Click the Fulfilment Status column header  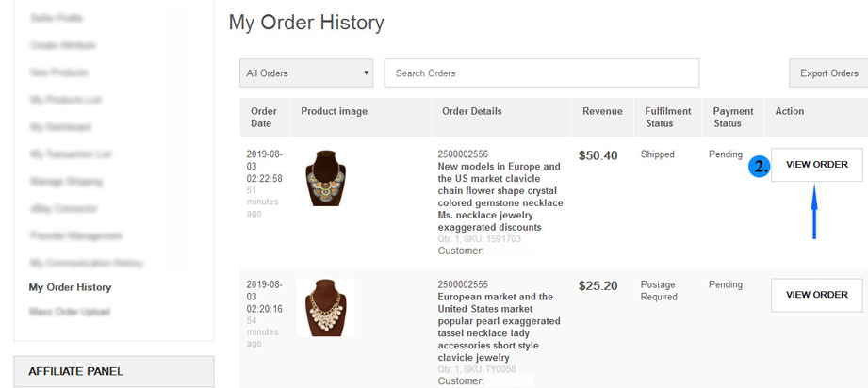coord(667,118)
